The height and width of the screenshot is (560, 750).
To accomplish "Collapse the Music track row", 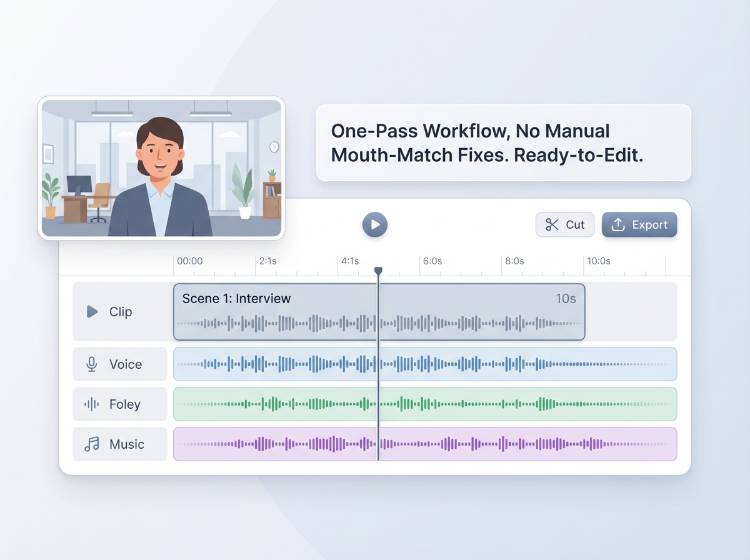I will [120, 444].
